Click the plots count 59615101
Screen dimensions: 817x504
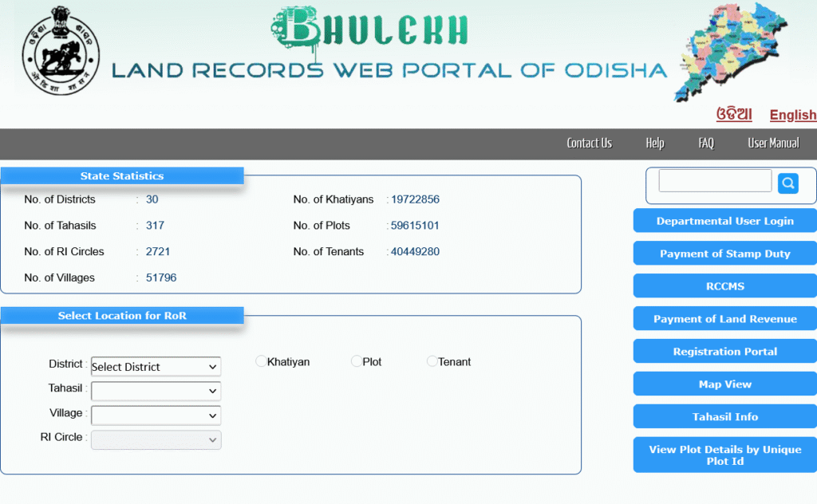tap(415, 226)
